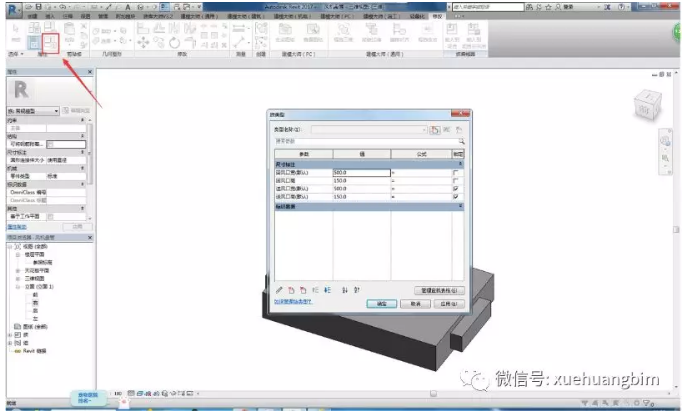This screenshot has width=685, height=414.
Task: Uncheck lock checkbox of second 500.0 parameter row
Action: point(456,189)
